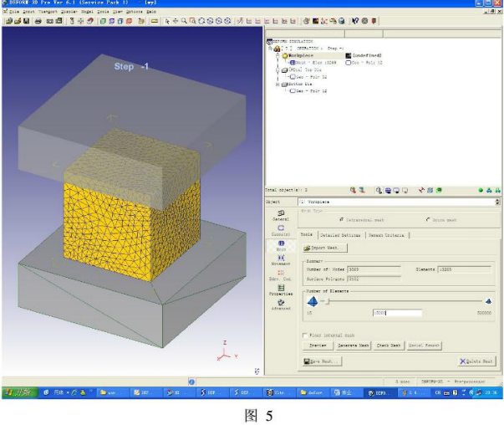This screenshot has width=504, height=425.
Task: Click the red cube view icon
Action: [x=129, y=21]
